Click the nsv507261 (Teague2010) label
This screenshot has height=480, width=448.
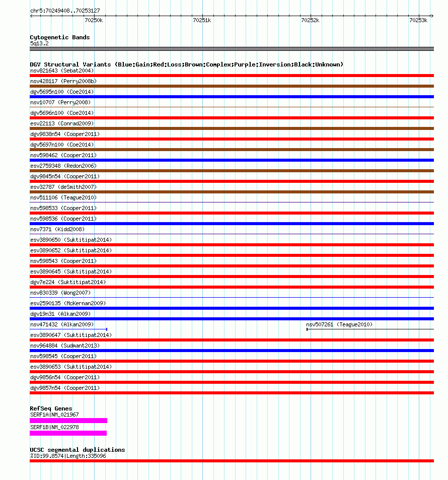(339, 324)
